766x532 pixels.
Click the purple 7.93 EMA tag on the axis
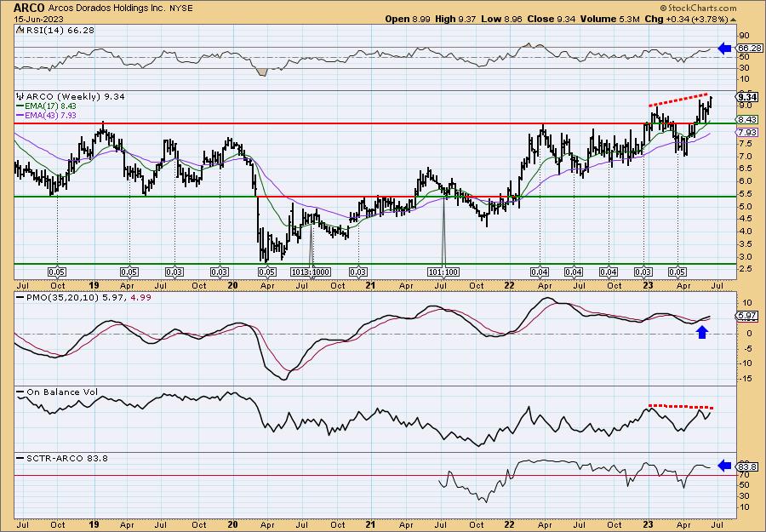[x=748, y=133]
